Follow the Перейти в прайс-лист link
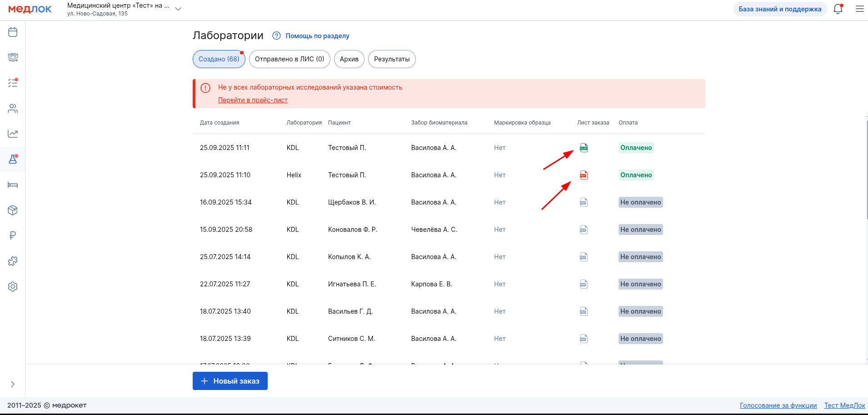 click(x=253, y=100)
